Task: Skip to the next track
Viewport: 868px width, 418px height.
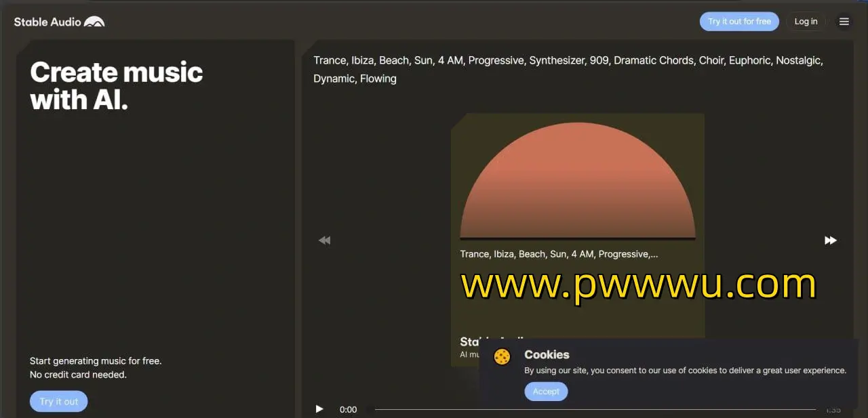Action: (830, 241)
